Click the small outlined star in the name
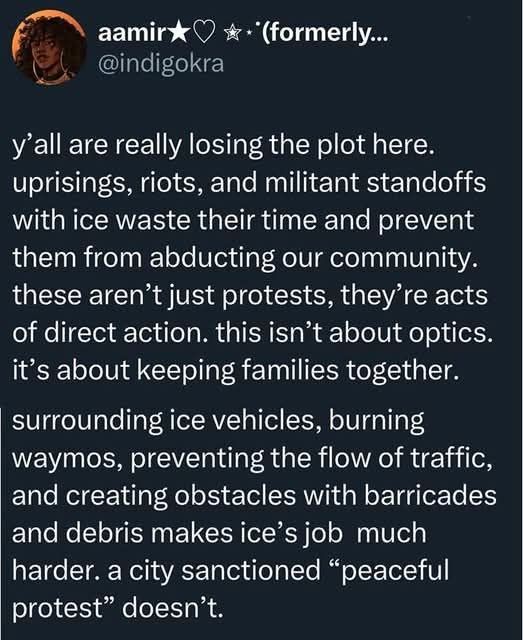Screen dimensions: 523x640 (232, 35)
